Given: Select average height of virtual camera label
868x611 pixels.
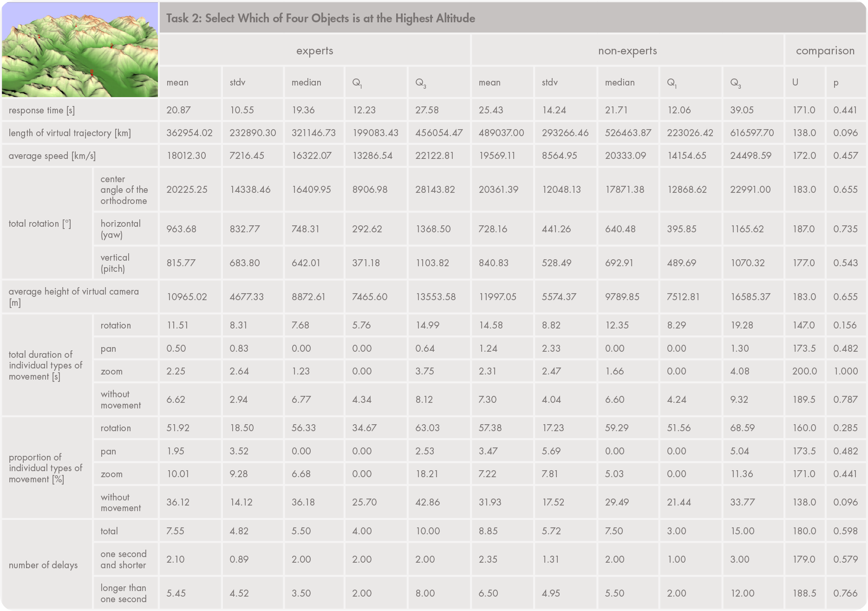Looking at the screenshot, I should click(x=73, y=296).
